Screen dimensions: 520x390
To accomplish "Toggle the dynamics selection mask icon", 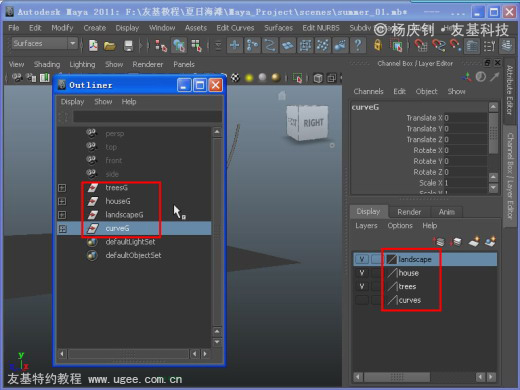I will [x=323, y=45].
